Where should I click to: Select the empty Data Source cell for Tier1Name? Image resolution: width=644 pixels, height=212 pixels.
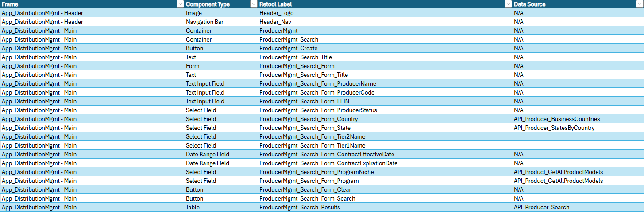coord(578,145)
